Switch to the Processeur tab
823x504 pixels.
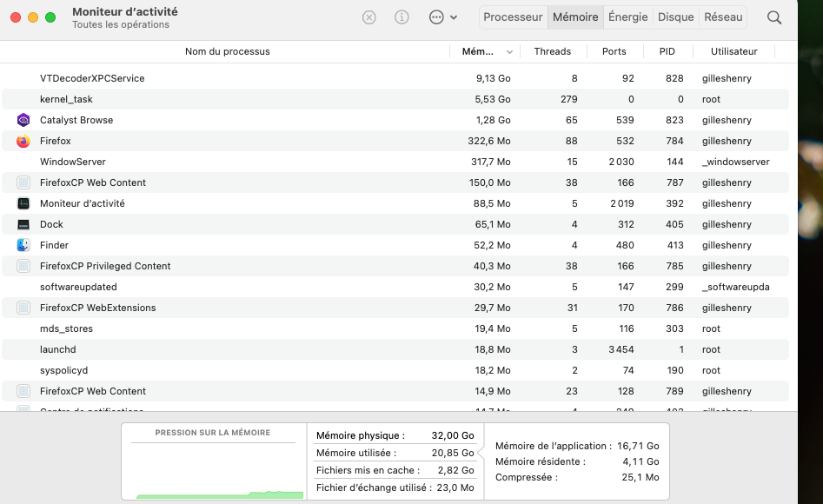pyautogui.click(x=513, y=17)
